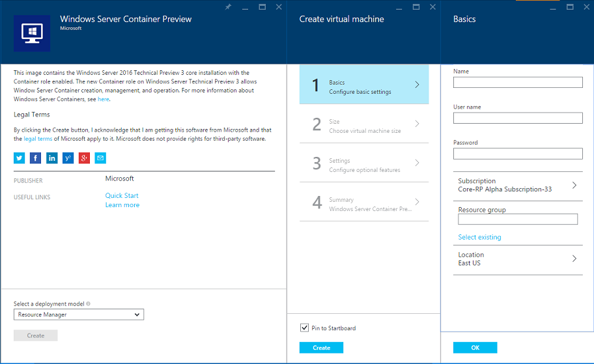
Task: Click the 'here' link about Windows Server Containers
Action: click(x=104, y=99)
